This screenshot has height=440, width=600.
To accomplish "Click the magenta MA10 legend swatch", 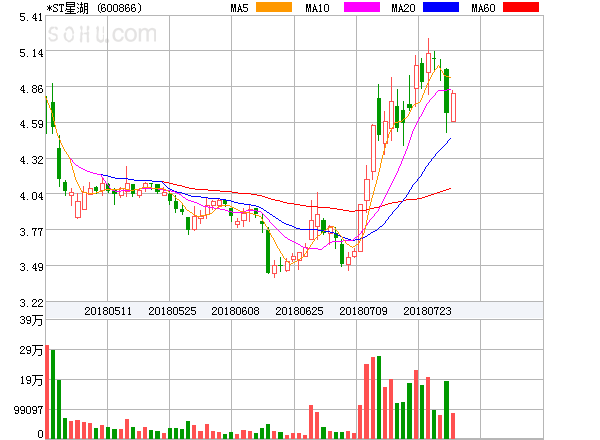I will point(362,7).
